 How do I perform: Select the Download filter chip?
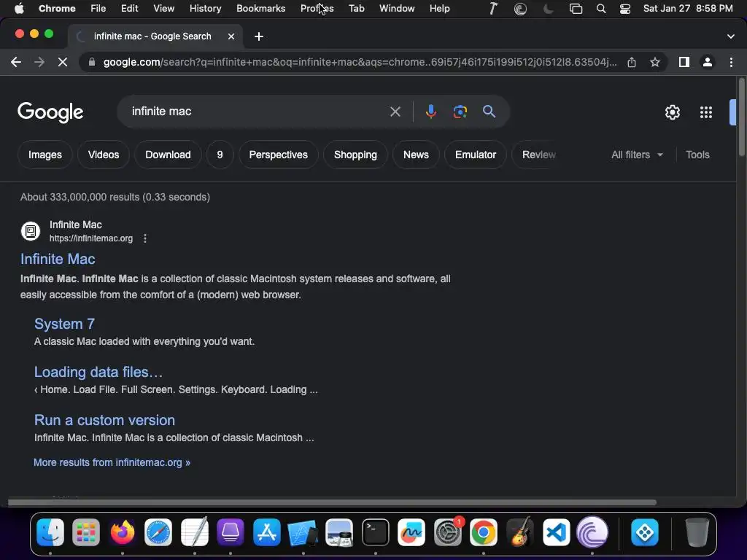point(168,155)
